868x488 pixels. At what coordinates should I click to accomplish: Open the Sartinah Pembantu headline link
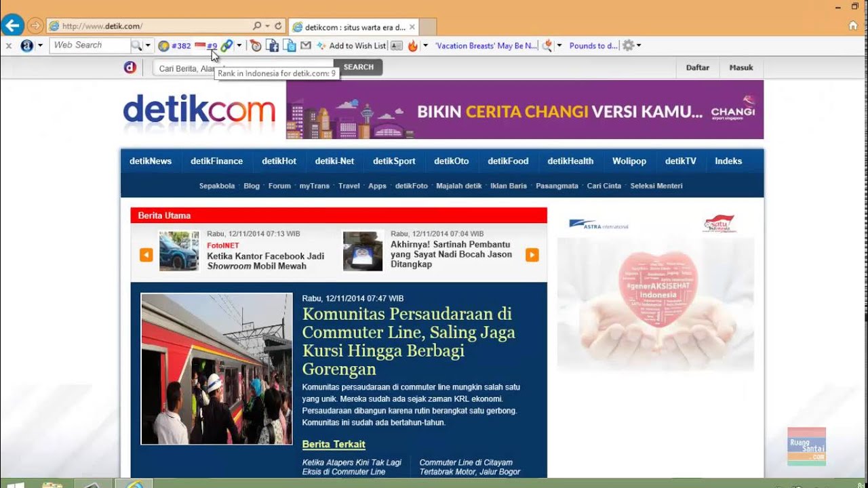pos(450,254)
